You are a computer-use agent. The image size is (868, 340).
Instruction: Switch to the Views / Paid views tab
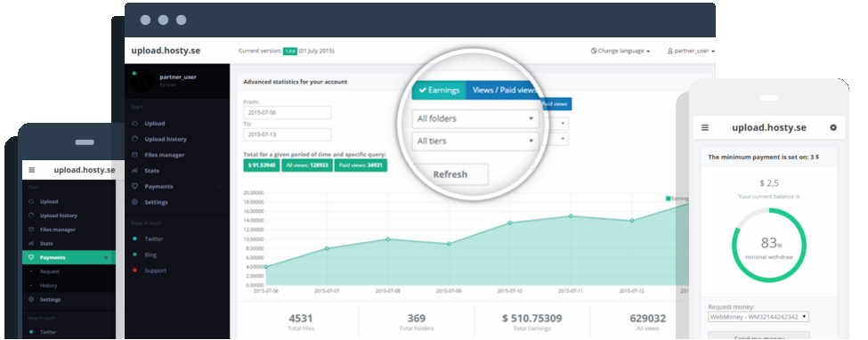click(x=503, y=90)
